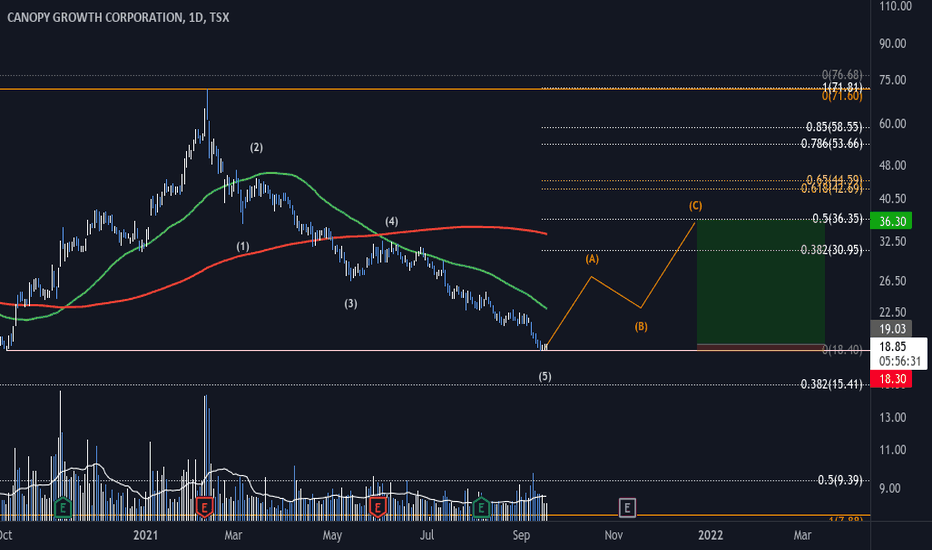This screenshot has height=550, width=932.
Task: Click the green earnings marker before Sep
Action: (480, 508)
